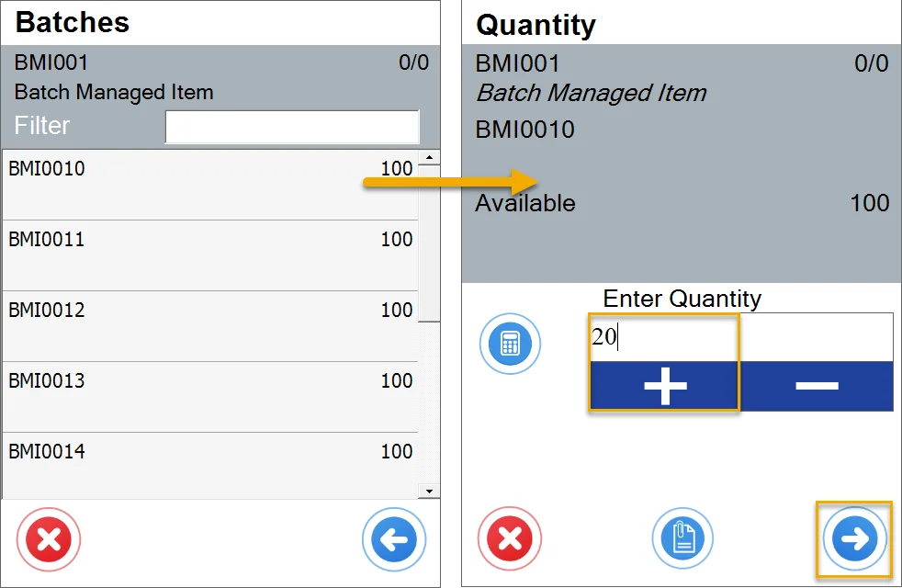
Task: Click the Available quantity value 100
Action: (x=869, y=203)
